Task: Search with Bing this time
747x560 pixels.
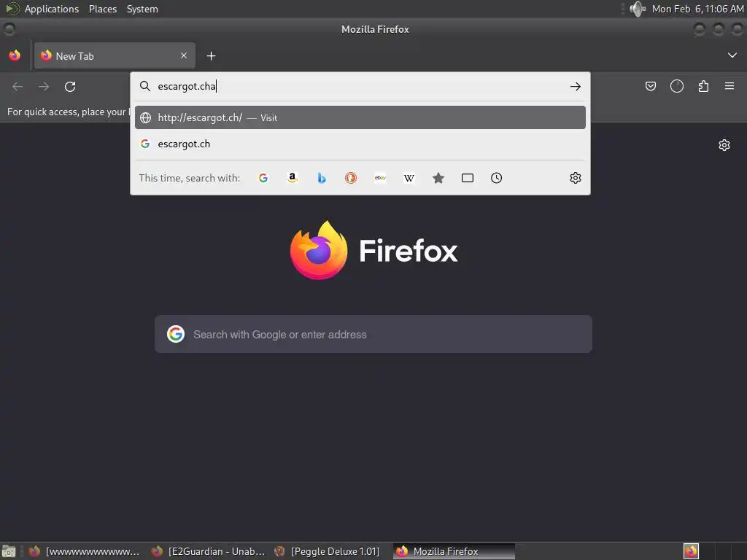Action: pyautogui.click(x=322, y=178)
